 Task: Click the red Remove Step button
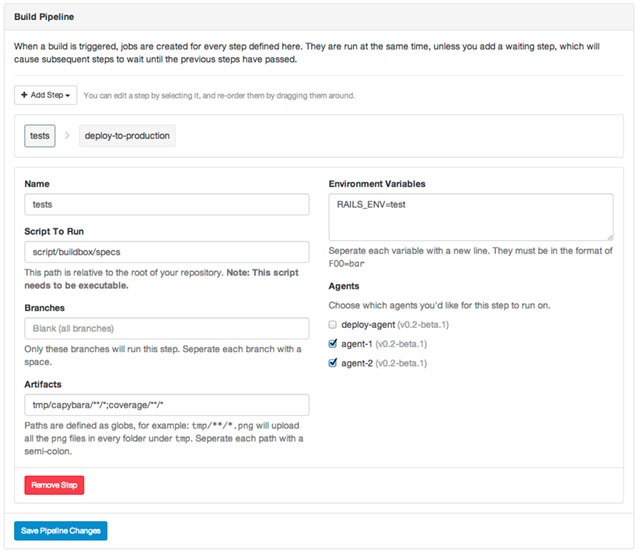pos(54,485)
